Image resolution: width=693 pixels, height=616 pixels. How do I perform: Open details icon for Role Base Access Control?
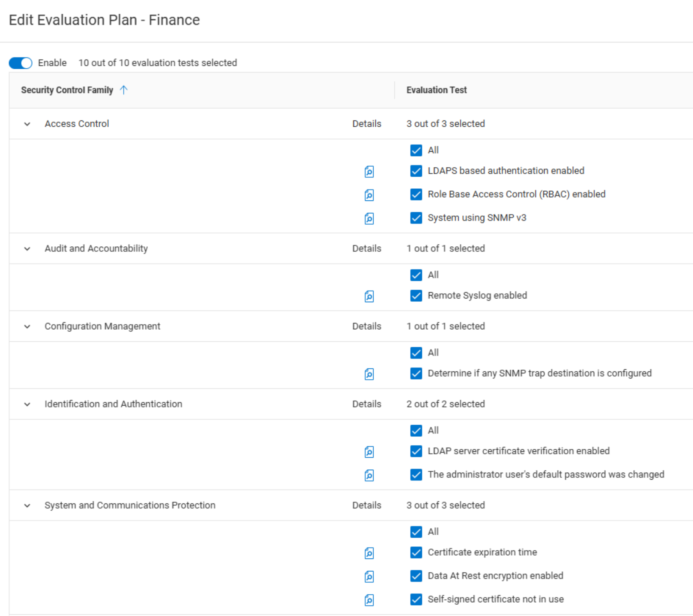coord(369,195)
